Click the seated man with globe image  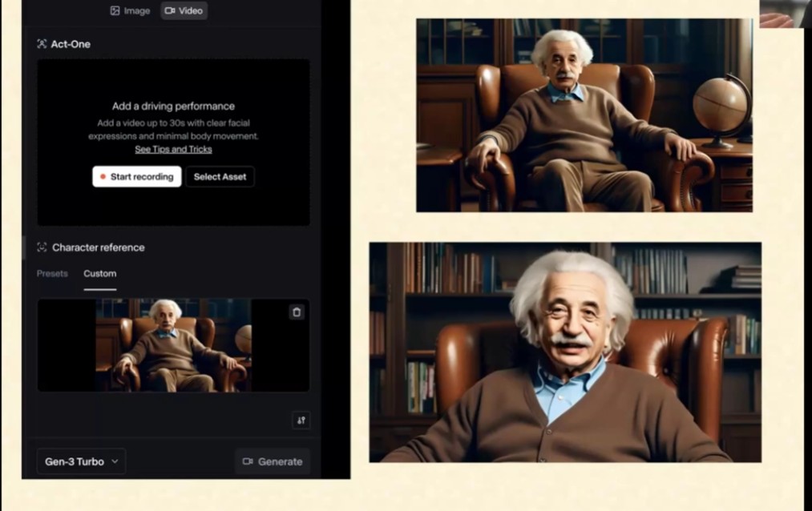pyautogui.click(x=584, y=115)
